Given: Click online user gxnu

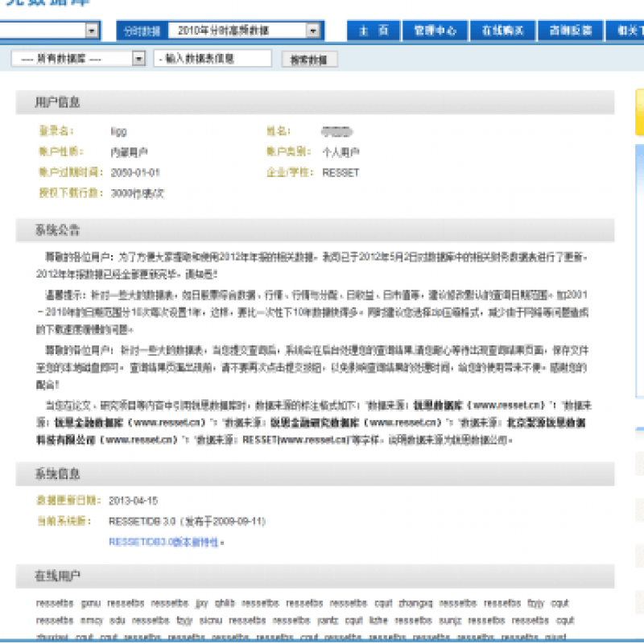Looking at the screenshot, I should [x=91, y=603].
